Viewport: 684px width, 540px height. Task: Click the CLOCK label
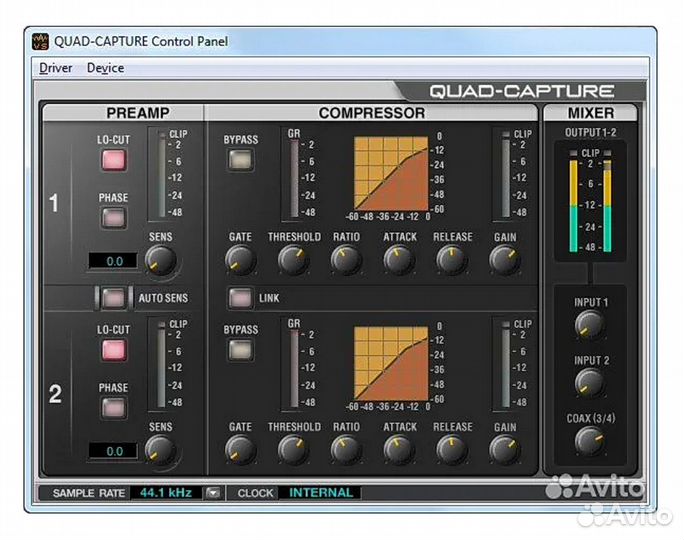coord(255,493)
